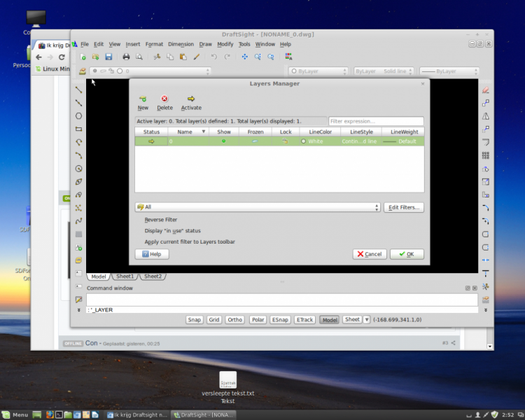
Task: Click the Undo arrow in the toolbar
Action: (x=214, y=57)
